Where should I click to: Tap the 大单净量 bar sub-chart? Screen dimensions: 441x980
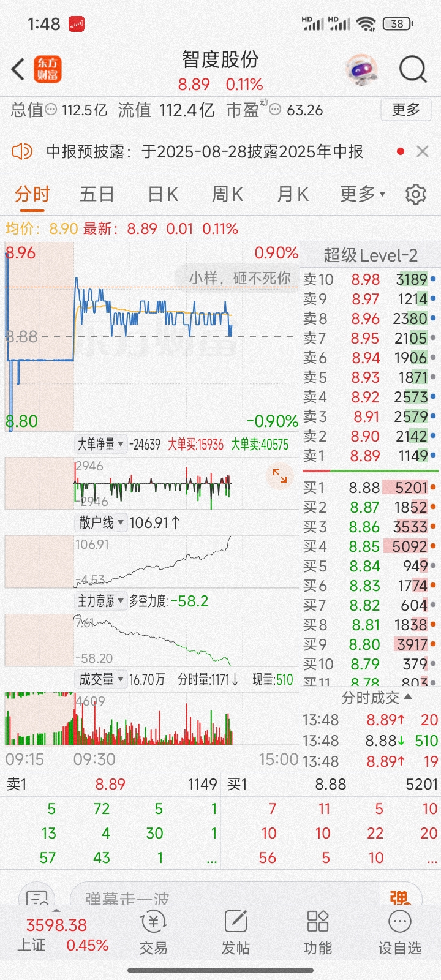152,483
